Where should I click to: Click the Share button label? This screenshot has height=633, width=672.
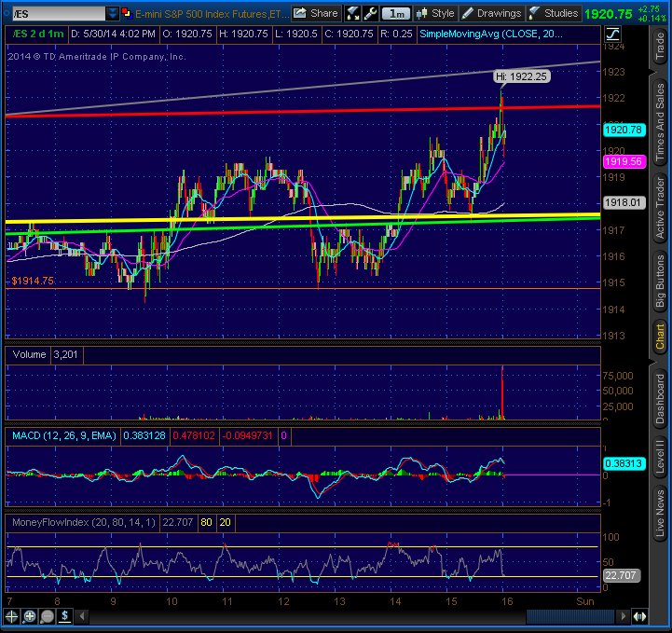324,13
